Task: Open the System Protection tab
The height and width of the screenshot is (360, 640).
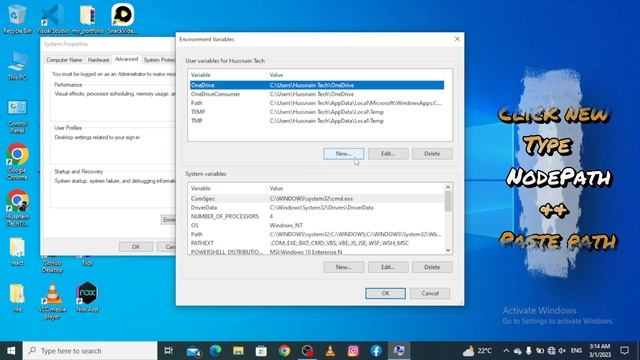Action: 159,60
